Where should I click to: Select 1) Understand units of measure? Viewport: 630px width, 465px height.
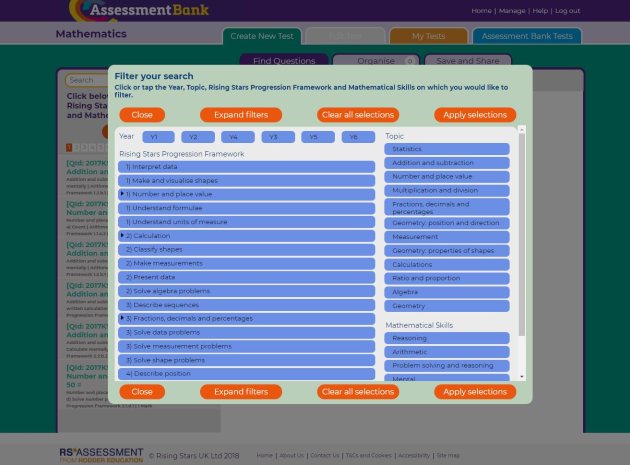point(246,222)
